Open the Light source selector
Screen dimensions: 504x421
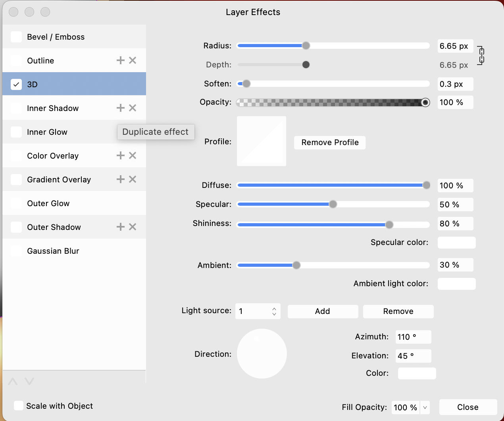click(x=258, y=311)
